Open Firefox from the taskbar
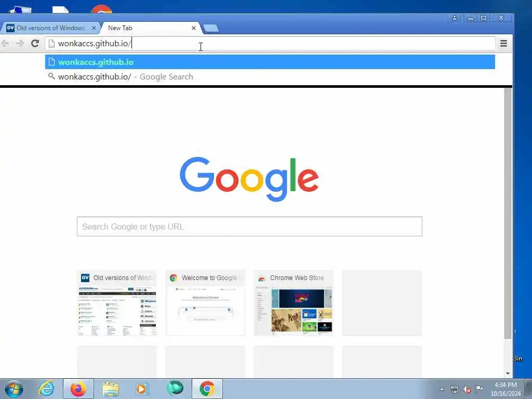Viewport: 532px width, 399px height. [x=78, y=389]
